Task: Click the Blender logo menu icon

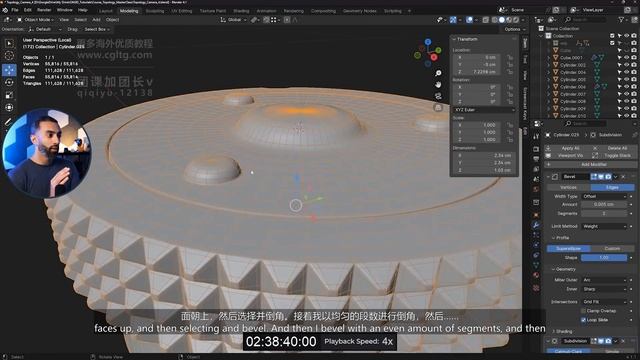Action: 5,10
